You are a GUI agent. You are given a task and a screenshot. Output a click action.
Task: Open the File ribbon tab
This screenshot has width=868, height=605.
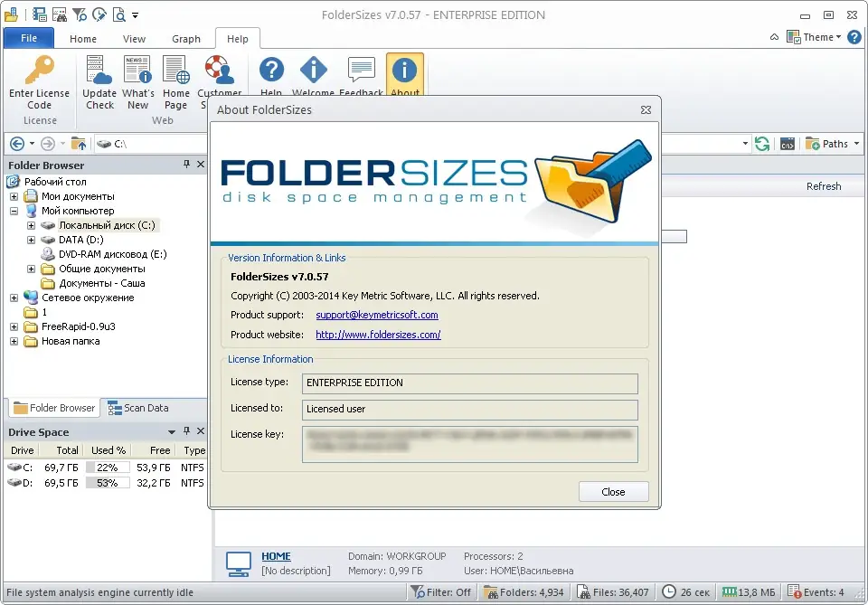(x=29, y=38)
